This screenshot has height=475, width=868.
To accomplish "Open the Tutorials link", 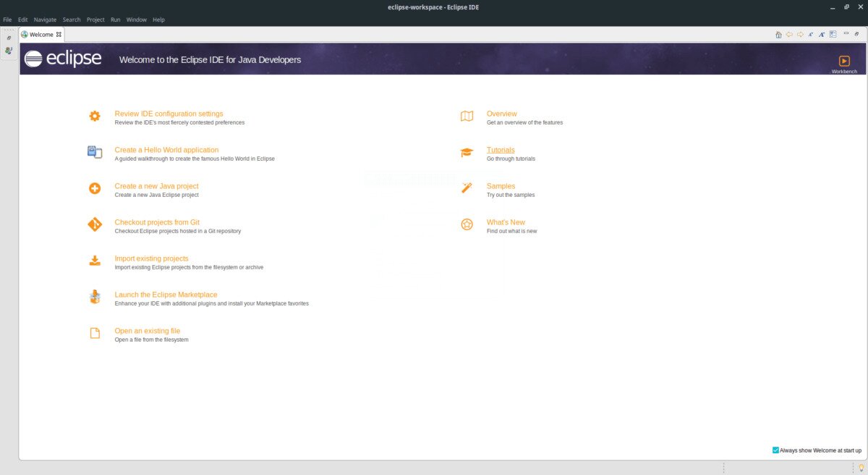I will coord(501,150).
